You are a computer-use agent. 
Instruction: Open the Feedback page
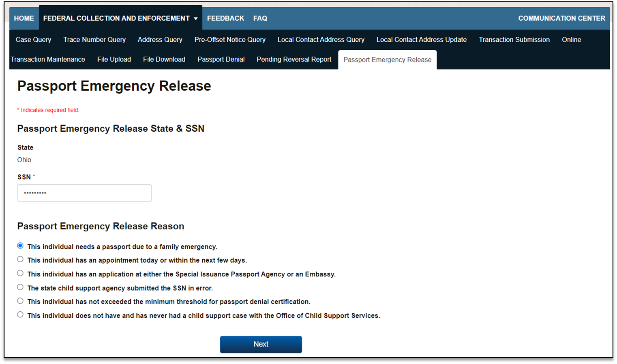tap(225, 18)
